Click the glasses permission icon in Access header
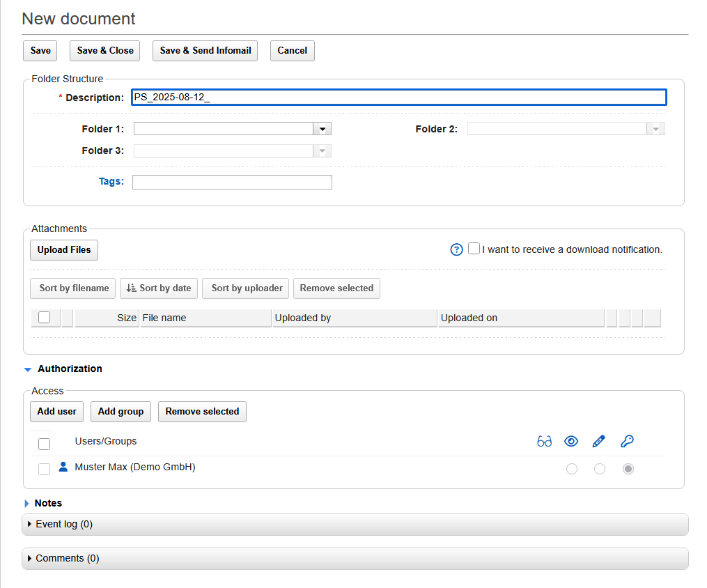The image size is (707, 588). click(544, 442)
